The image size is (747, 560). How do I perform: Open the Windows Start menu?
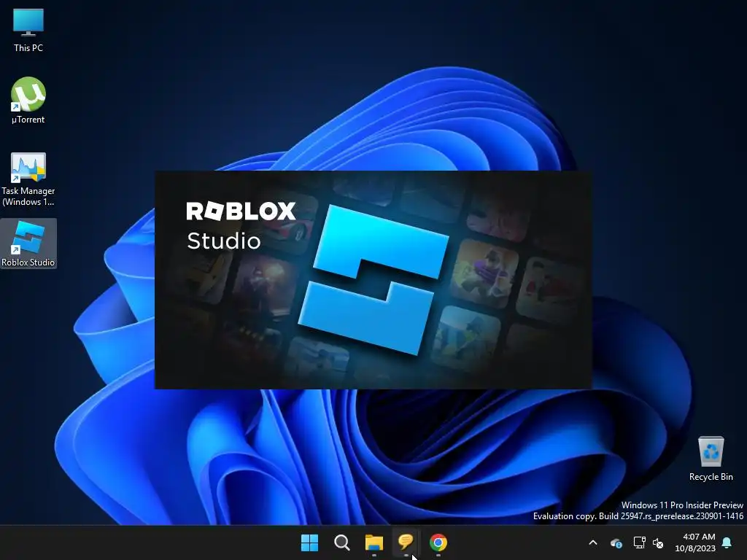click(x=309, y=542)
